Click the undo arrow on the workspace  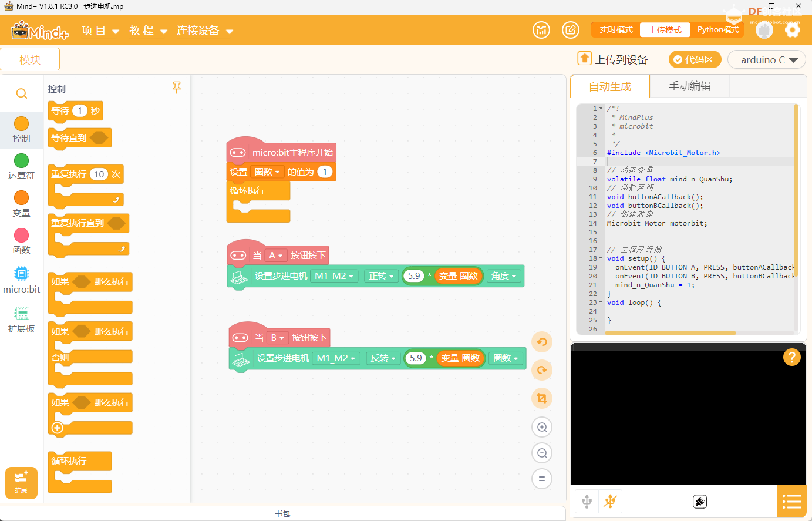pyautogui.click(x=541, y=342)
